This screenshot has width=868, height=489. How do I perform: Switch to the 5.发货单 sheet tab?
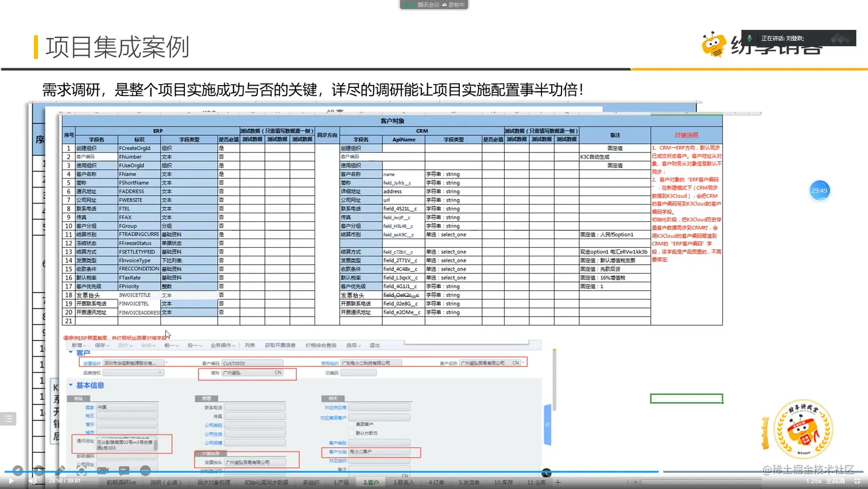pos(469,482)
